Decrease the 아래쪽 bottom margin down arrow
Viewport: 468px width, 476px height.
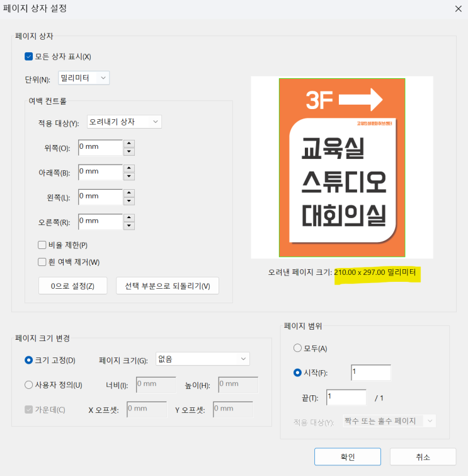click(x=129, y=176)
